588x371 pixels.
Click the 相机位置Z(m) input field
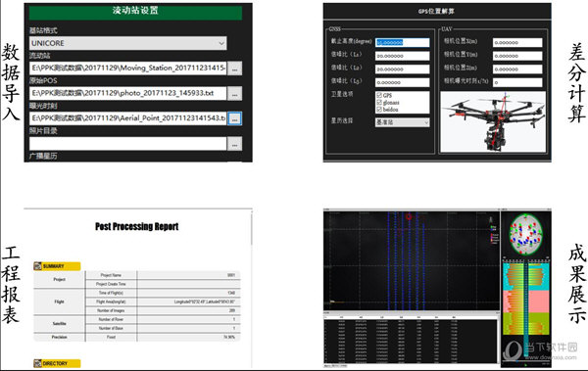(x=517, y=69)
